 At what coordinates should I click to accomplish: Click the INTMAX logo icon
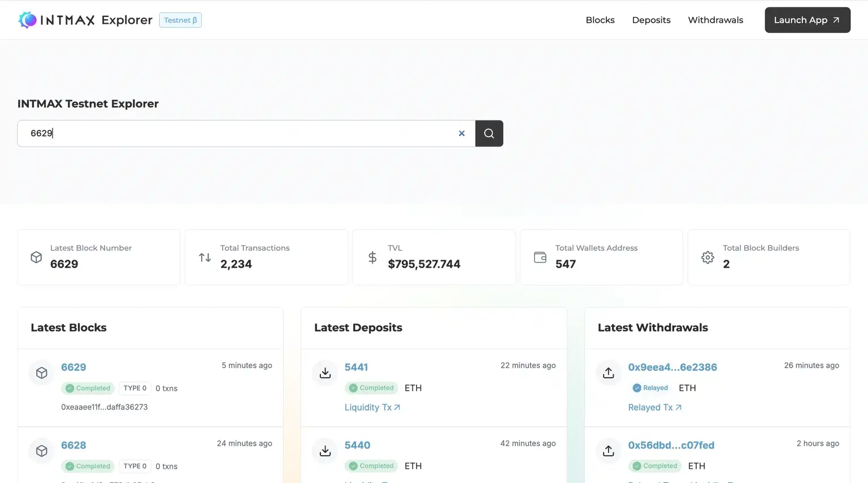pos(27,20)
